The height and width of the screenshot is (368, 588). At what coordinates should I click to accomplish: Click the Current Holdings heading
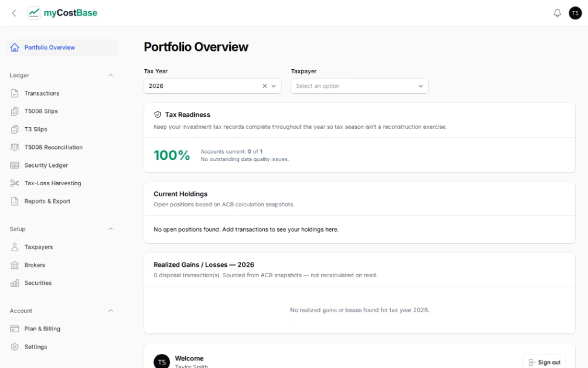(180, 194)
